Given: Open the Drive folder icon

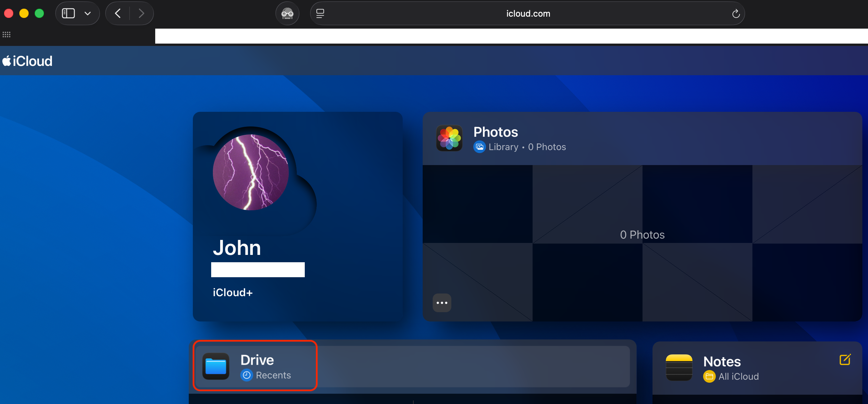Looking at the screenshot, I should click(x=216, y=366).
